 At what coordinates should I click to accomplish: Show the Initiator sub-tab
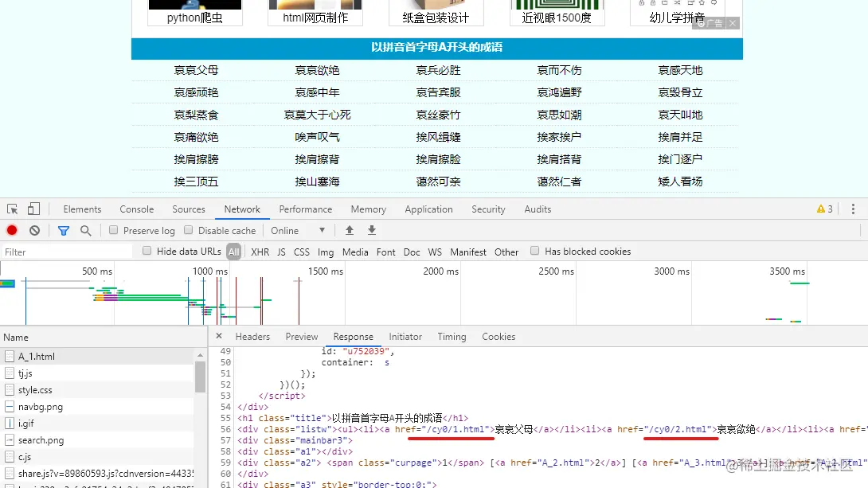[405, 337]
